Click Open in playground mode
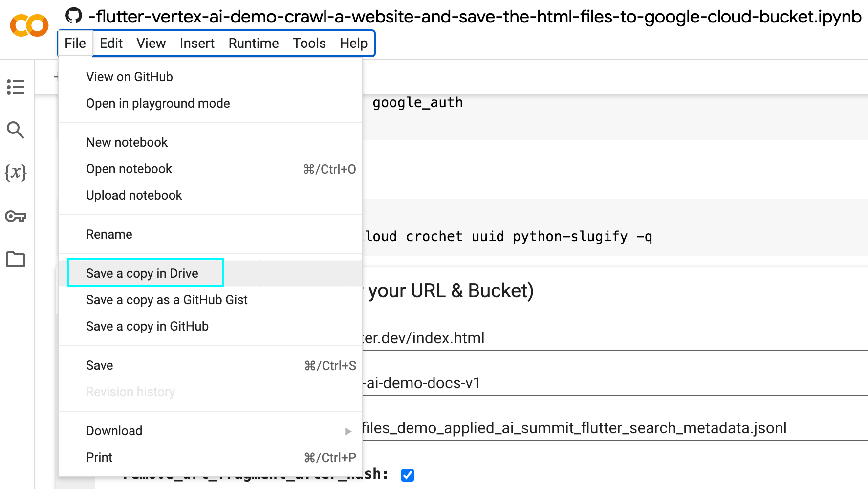868x489 pixels. [158, 103]
